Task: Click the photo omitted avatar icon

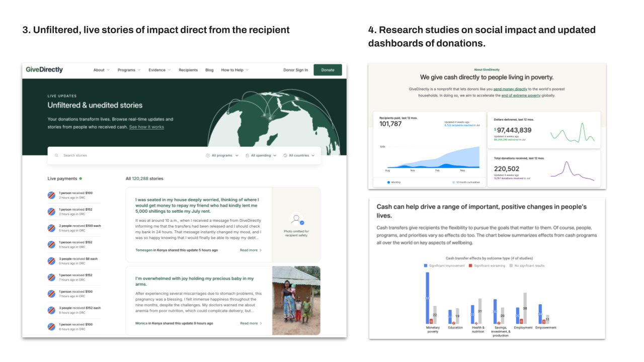Action: 296,220
